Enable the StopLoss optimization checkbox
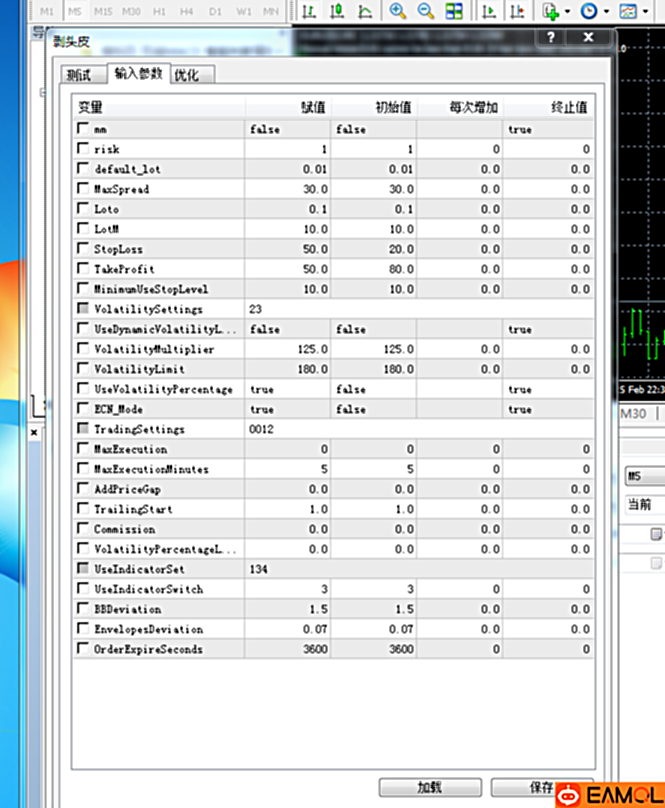Screen dimensions: 665x808 (82, 248)
